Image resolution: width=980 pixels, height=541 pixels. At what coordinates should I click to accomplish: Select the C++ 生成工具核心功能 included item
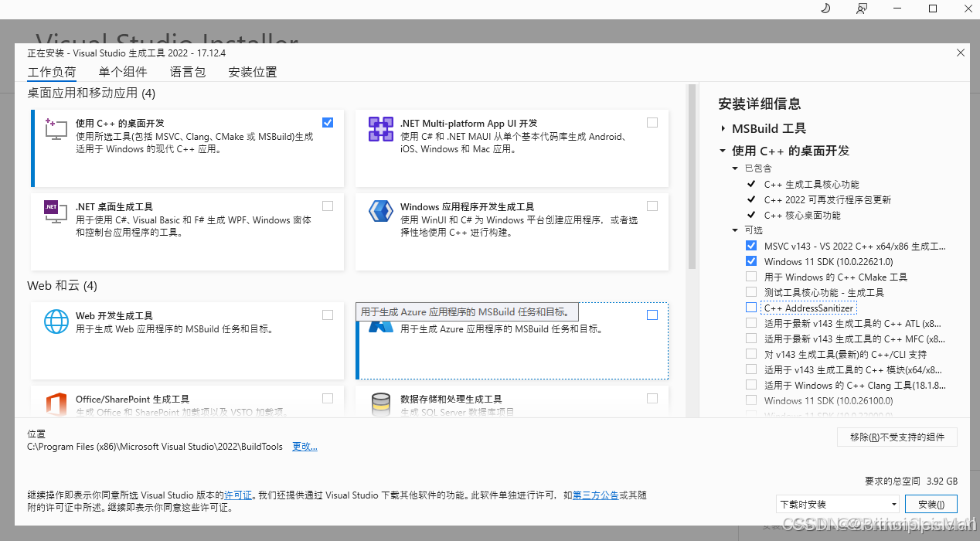pos(812,185)
